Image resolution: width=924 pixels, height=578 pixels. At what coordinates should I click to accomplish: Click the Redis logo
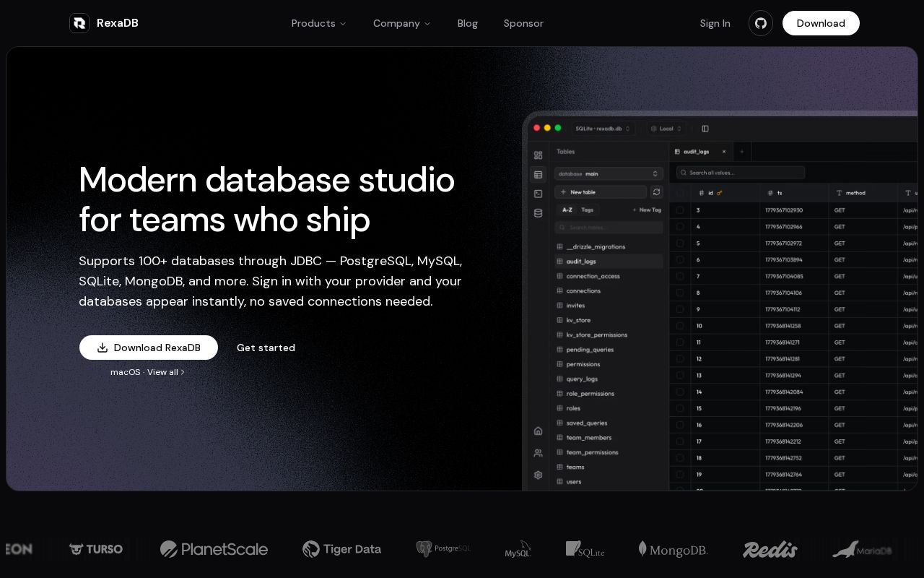pos(770,549)
